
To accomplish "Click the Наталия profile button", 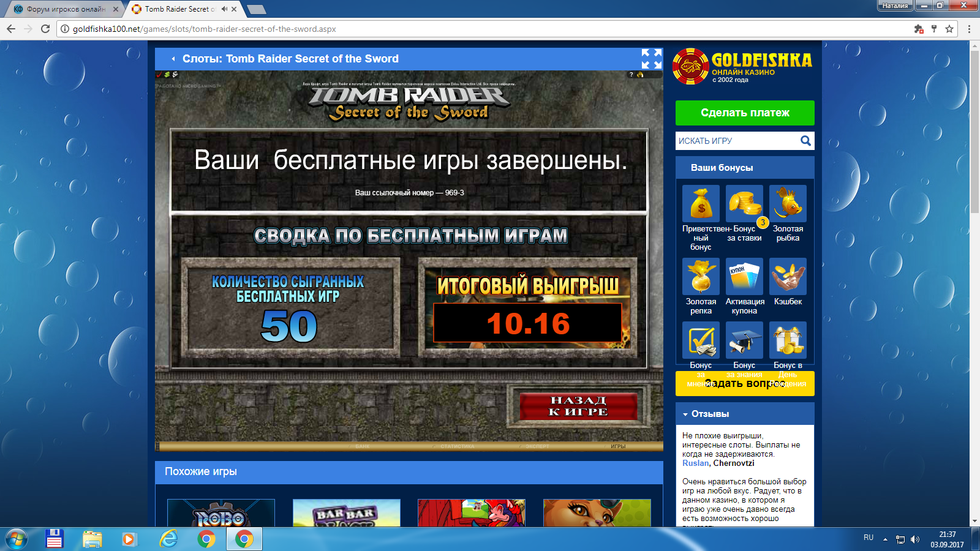I will 895,6.
